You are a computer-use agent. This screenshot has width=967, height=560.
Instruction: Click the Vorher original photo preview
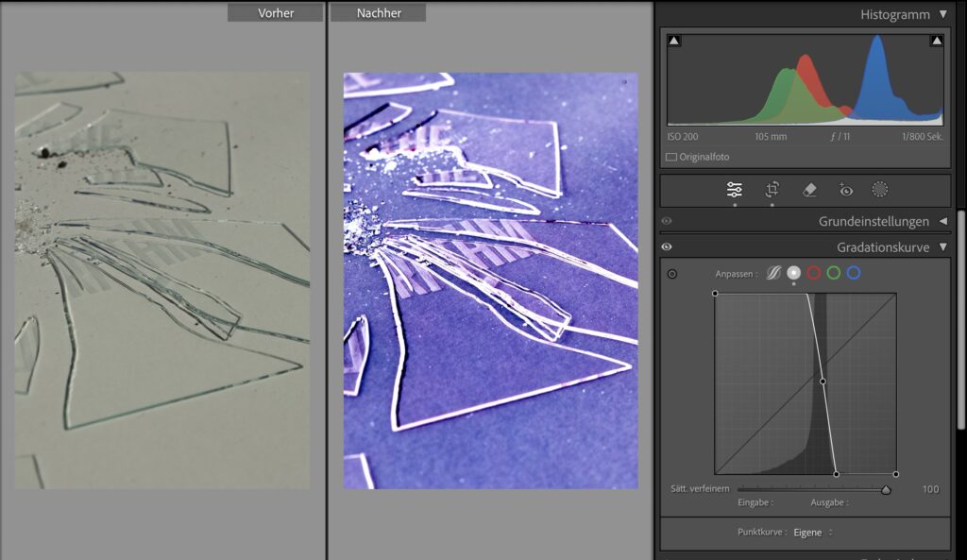162,280
